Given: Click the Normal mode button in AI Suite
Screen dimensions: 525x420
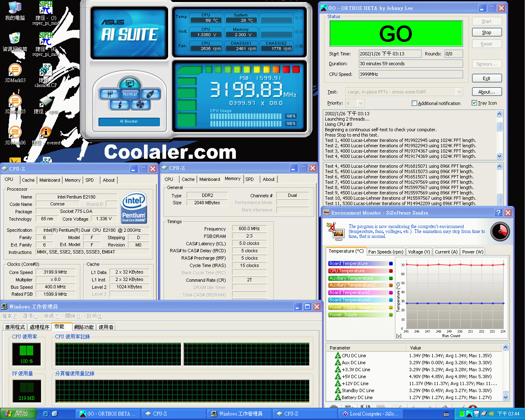Looking at the screenshot, I should click(130, 94).
